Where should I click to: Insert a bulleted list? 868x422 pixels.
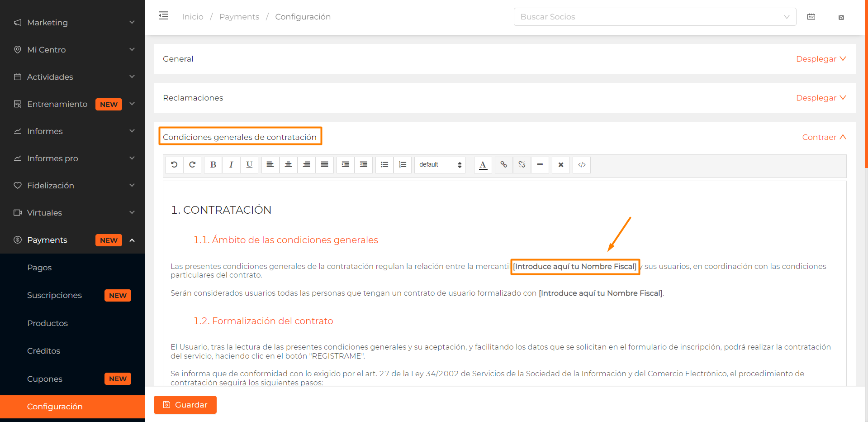[384, 165]
